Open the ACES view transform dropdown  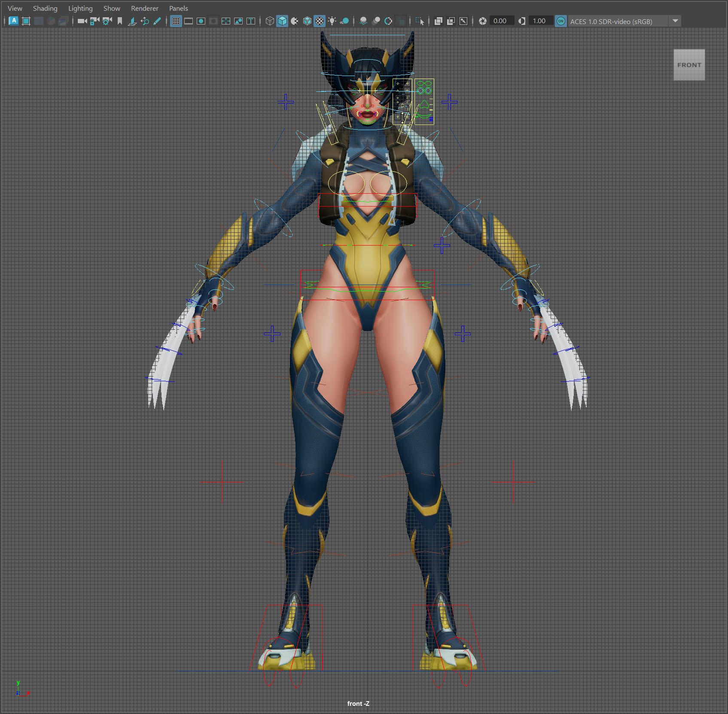[x=675, y=21]
